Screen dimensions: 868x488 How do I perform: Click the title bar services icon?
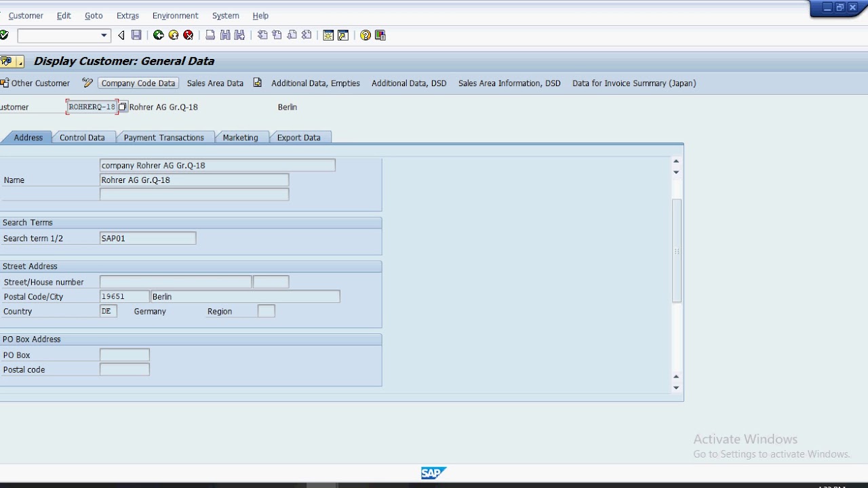point(7,61)
